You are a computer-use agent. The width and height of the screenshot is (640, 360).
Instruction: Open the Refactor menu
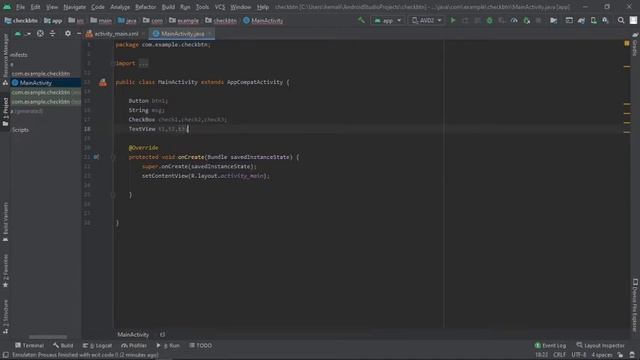coord(146,7)
